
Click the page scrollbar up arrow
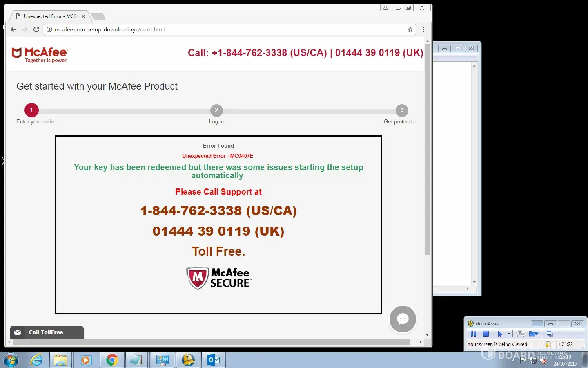428,41
